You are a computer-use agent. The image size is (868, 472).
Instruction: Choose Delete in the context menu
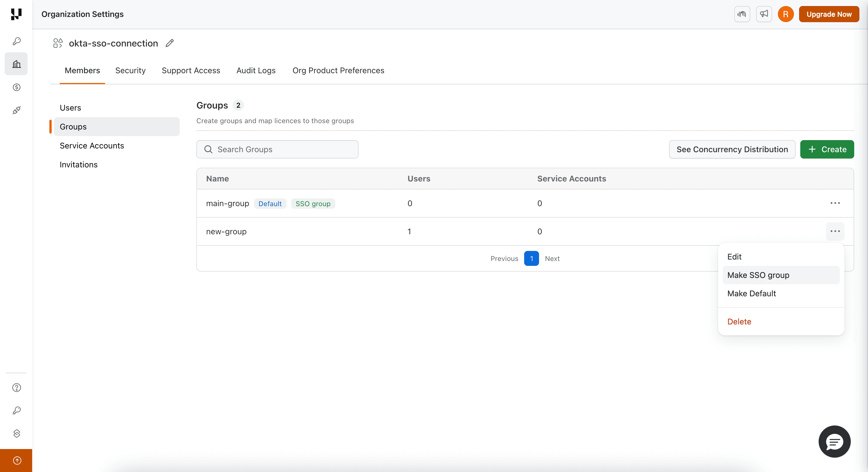coord(781,322)
